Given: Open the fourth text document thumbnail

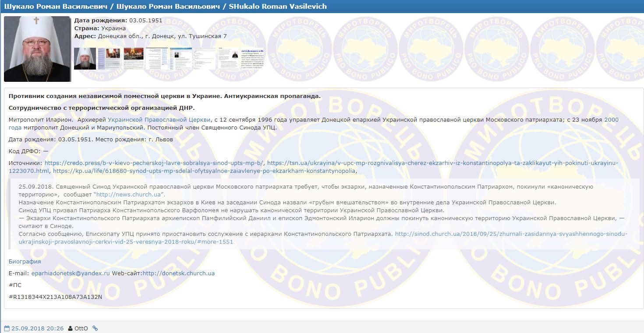Looking at the screenshot, I should coord(157,59).
